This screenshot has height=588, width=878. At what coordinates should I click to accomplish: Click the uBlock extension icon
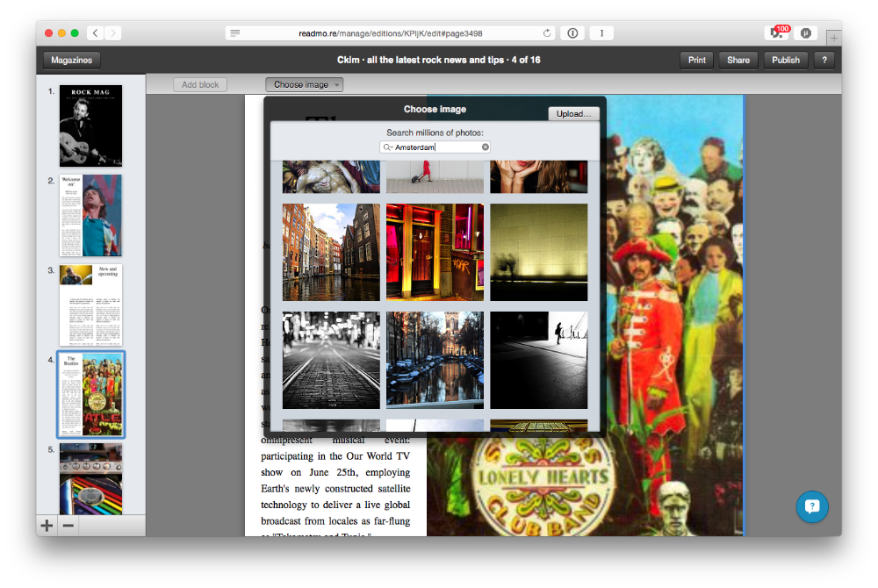[806, 33]
